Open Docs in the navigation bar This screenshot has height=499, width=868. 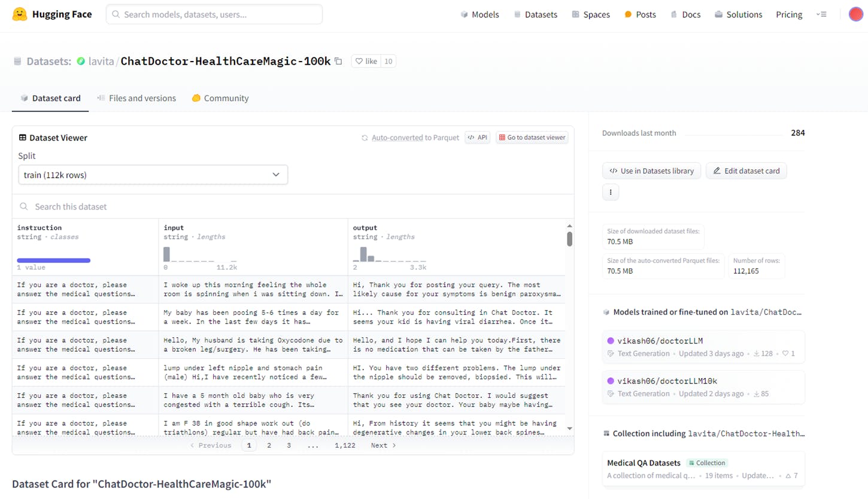coord(685,14)
